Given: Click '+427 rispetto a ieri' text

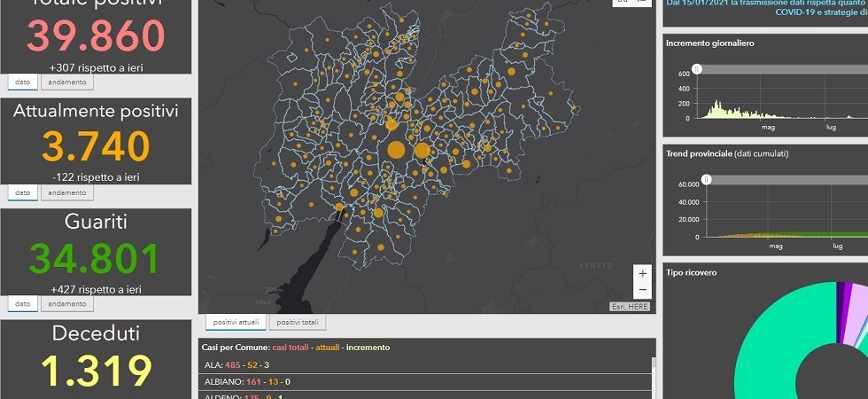Looking at the screenshot, I should coord(96,289).
